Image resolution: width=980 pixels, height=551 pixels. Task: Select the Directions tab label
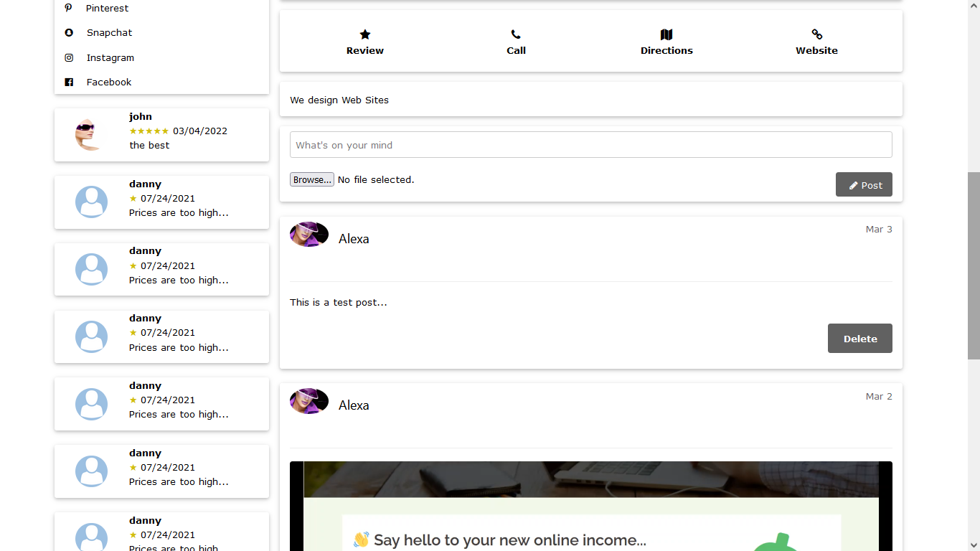pos(666,50)
